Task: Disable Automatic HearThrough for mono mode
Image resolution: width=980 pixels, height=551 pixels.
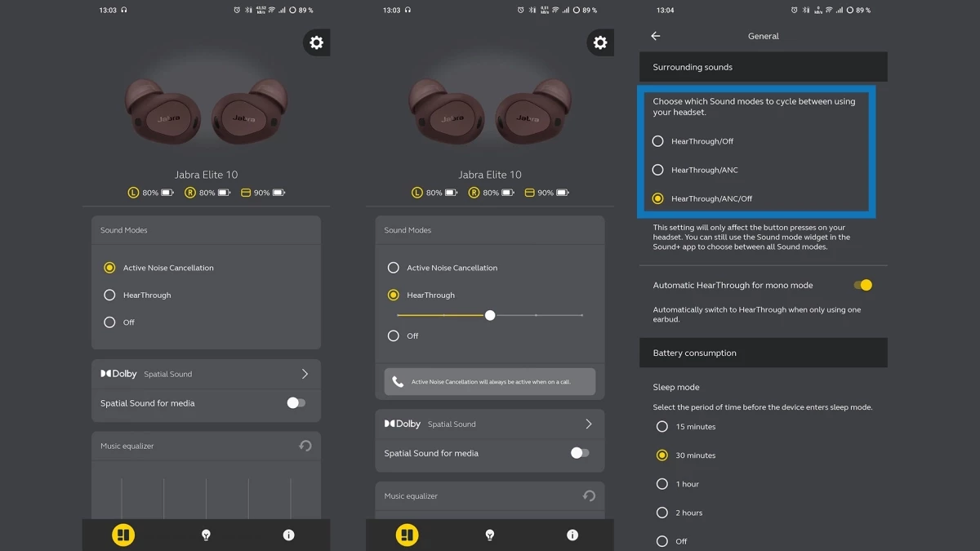Action: tap(863, 285)
